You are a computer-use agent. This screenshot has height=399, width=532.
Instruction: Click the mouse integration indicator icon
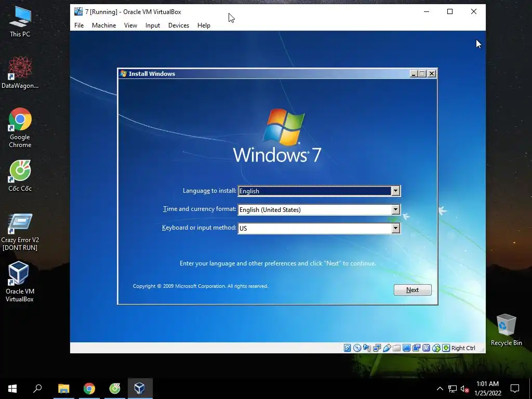point(436,348)
